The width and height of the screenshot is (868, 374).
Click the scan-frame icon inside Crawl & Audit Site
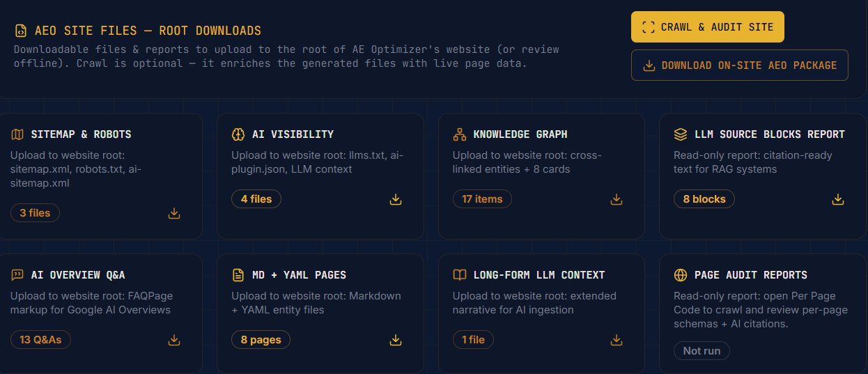[649, 27]
